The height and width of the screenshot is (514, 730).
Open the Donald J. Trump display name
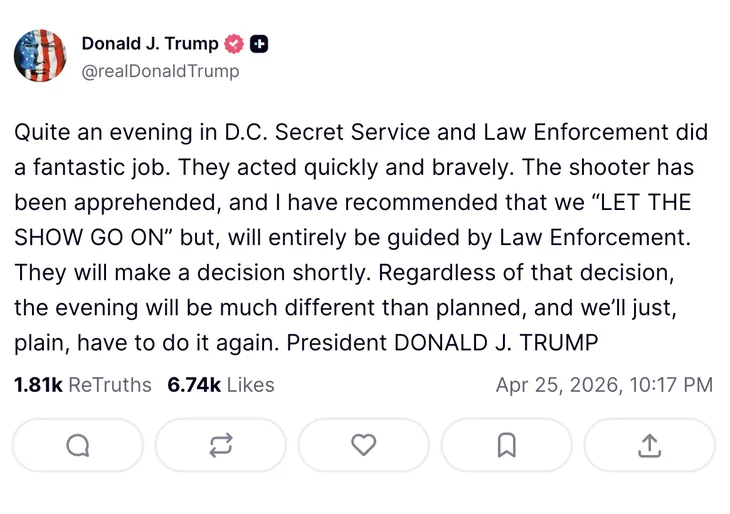[150, 44]
